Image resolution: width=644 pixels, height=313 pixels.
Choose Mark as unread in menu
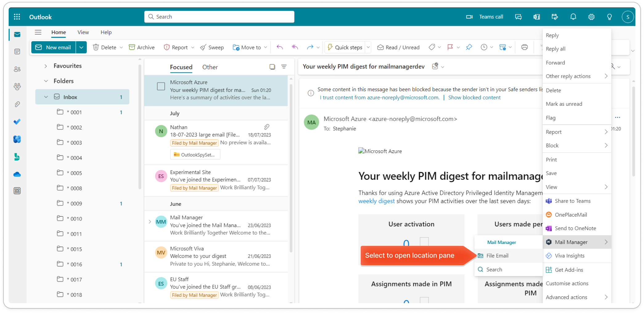pyautogui.click(x=576, y=104)
